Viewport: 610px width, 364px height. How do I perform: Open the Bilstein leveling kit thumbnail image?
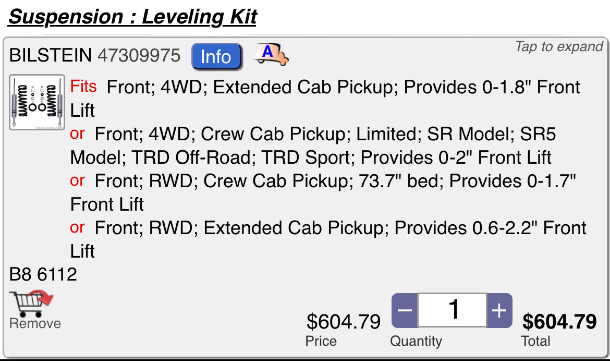[x=37, y=102]
